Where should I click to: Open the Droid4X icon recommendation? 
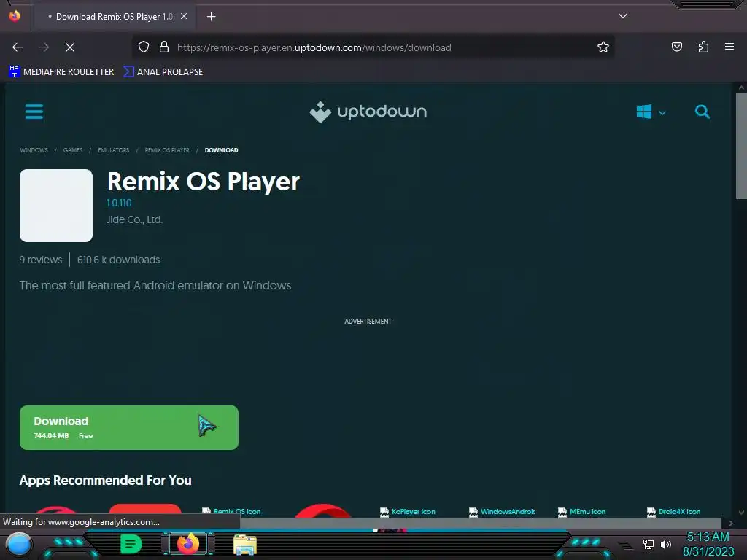[673, 511]
